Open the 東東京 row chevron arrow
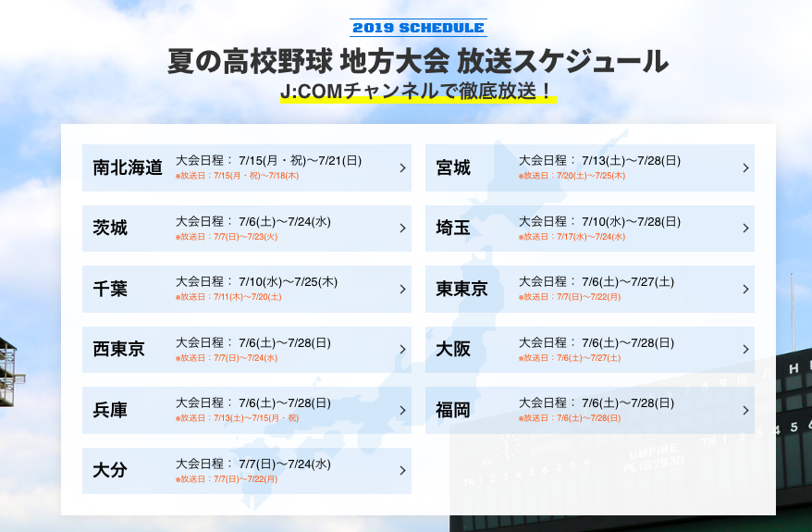Screen dimensions: 812x532 (x=745, y=289)
